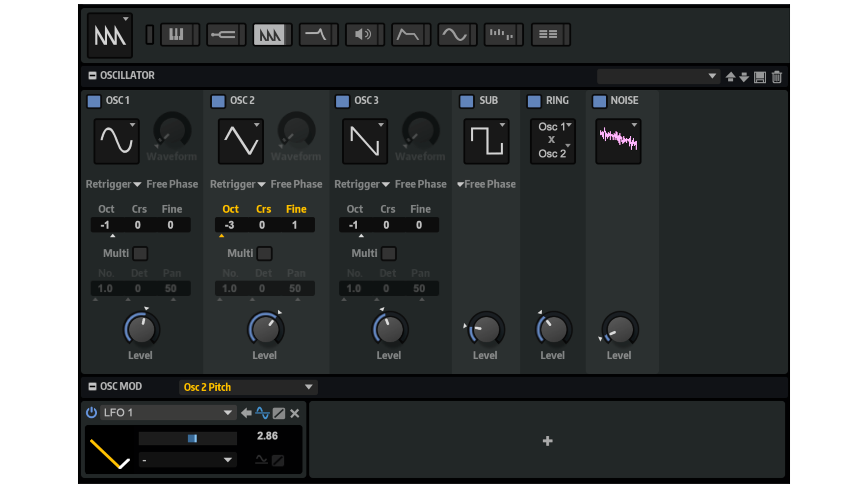Open the filter section icon

[x=319, y=34]
